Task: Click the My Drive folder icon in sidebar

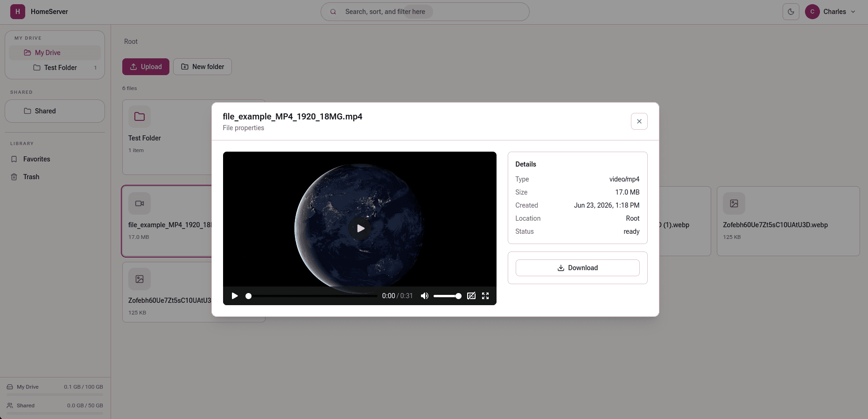Action: [28, 53]
